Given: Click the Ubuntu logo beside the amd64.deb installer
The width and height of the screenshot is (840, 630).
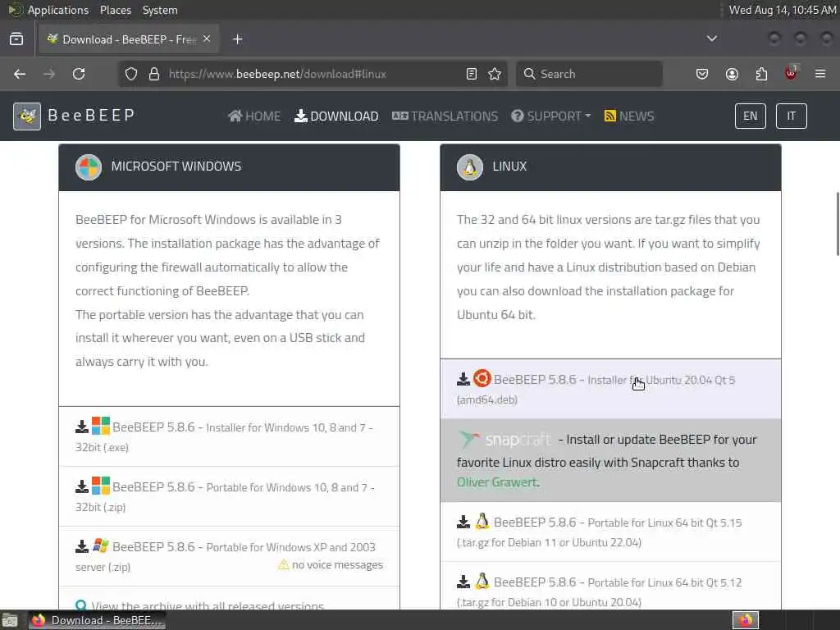Looking at the screenshot, I should [x=482, y=378].
